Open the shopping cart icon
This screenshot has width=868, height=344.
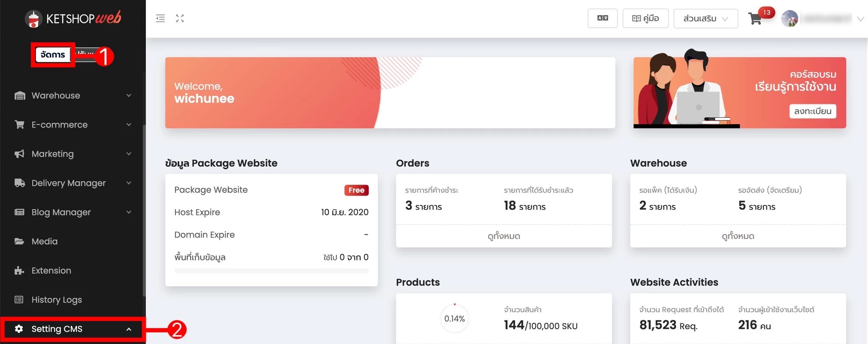[755, 19]
